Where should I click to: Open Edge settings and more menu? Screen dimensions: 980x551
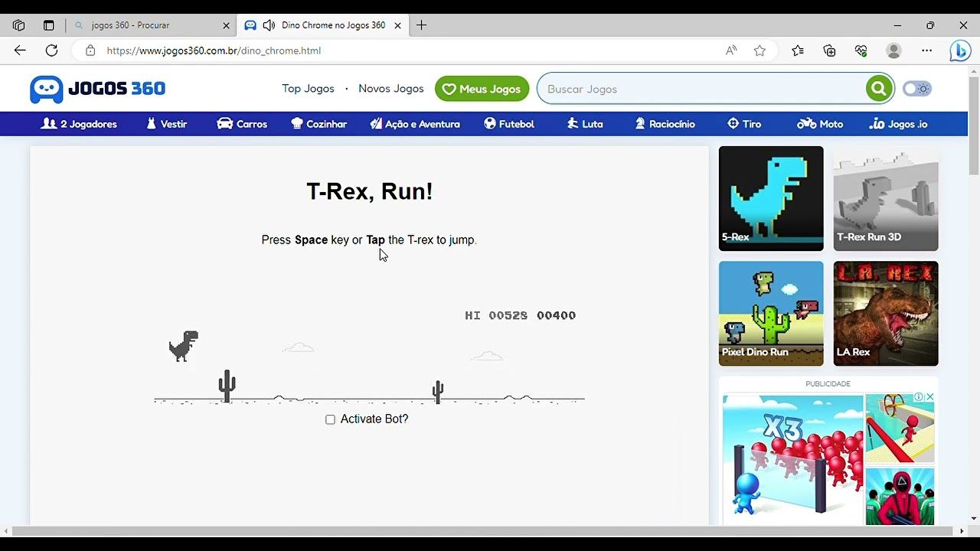click(927, 51)
